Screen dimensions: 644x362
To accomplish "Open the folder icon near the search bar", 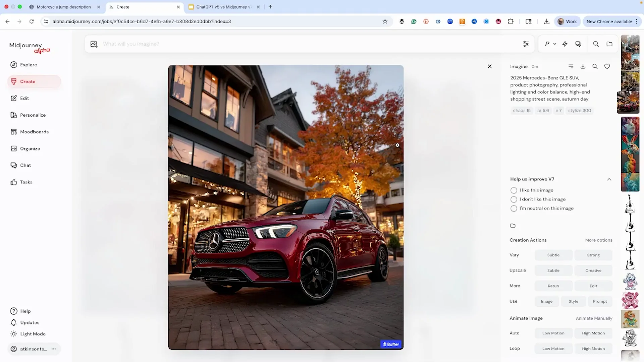I will [609, 44].
